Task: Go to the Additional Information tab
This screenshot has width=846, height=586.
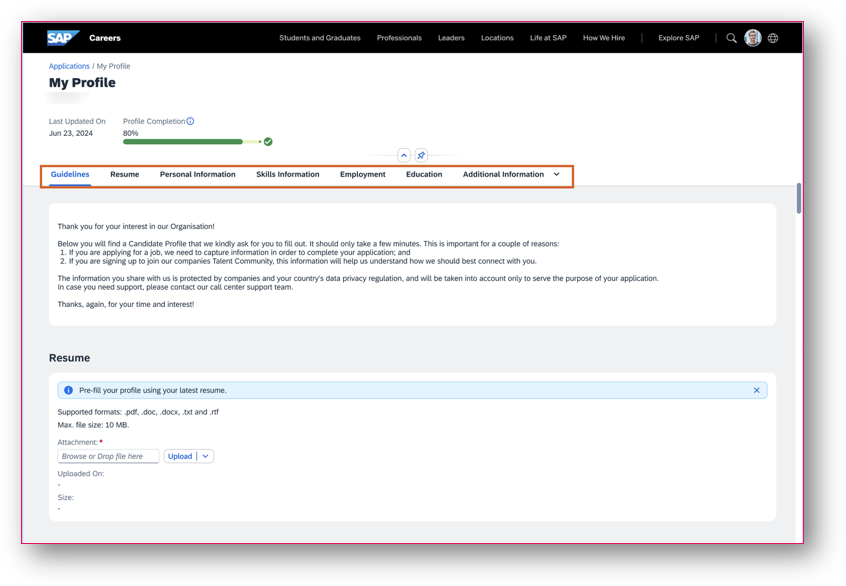Action: (x=503, y=174)
